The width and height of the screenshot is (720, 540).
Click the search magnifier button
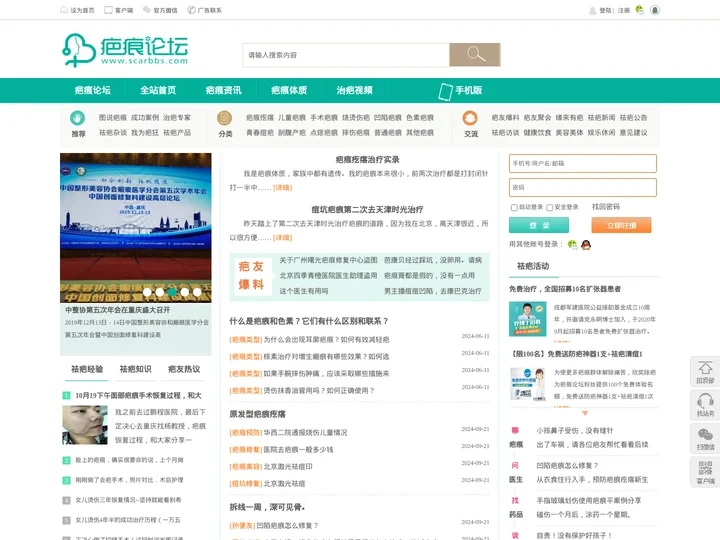pos(475,55)
